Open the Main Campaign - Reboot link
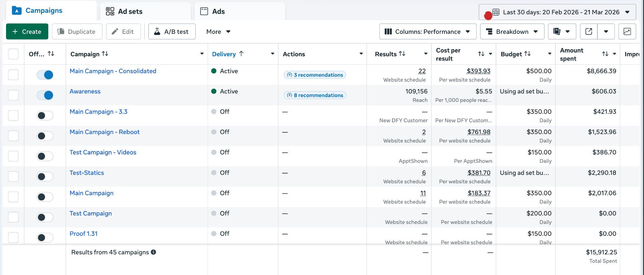The width and height of the screenshot is (644, 275). click(105, 132)
